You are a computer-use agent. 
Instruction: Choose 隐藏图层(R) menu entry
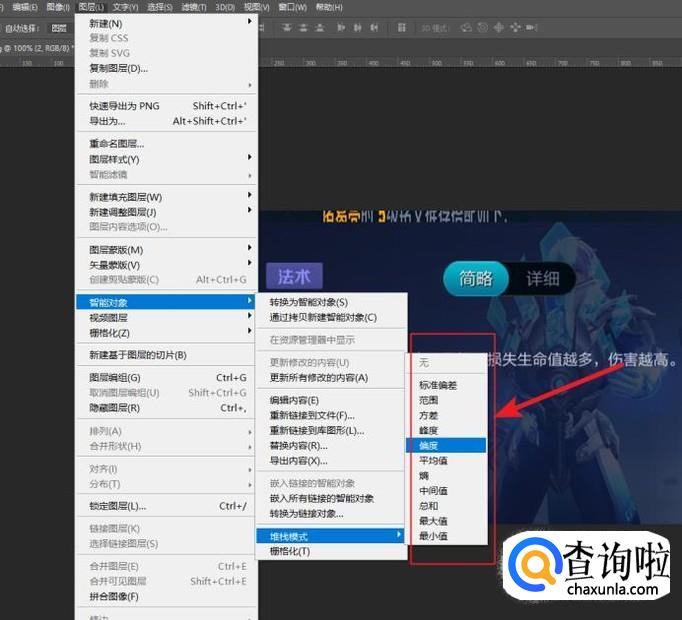point(166,408)
